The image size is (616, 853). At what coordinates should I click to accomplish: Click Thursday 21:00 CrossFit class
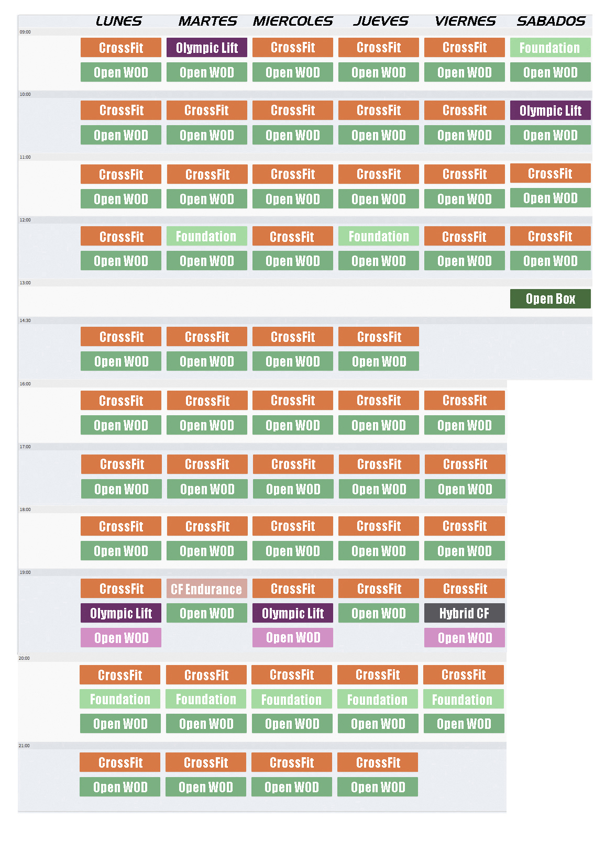[378, 762]
